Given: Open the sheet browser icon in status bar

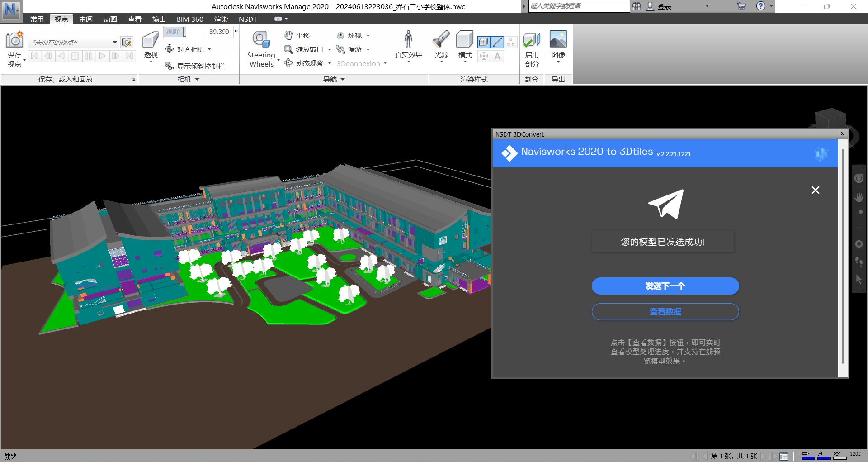Looking at the screenshot, I should [784, 456].
